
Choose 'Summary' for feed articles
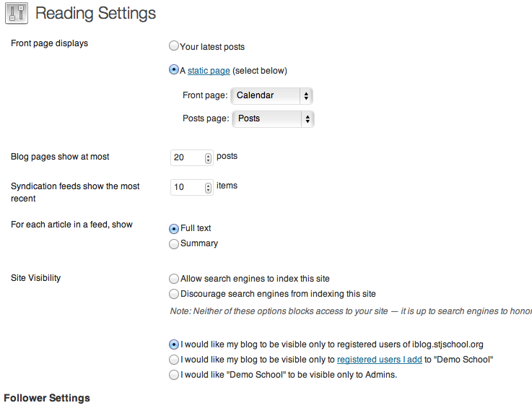(x=174, y=244)
